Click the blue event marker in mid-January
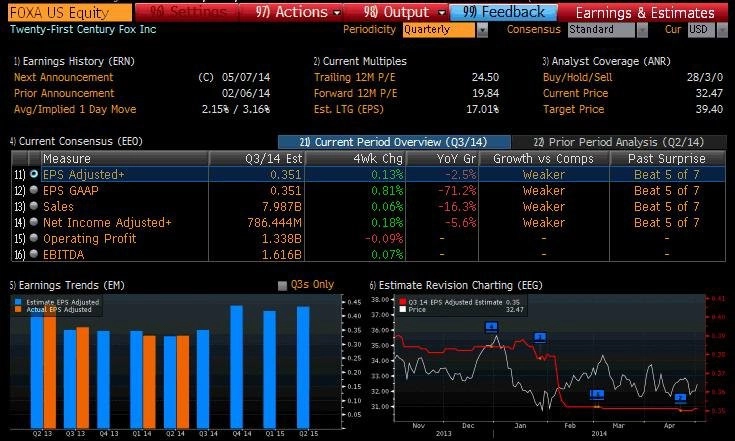The height and width of the screenshot is (441, 735). click(540, 337)
